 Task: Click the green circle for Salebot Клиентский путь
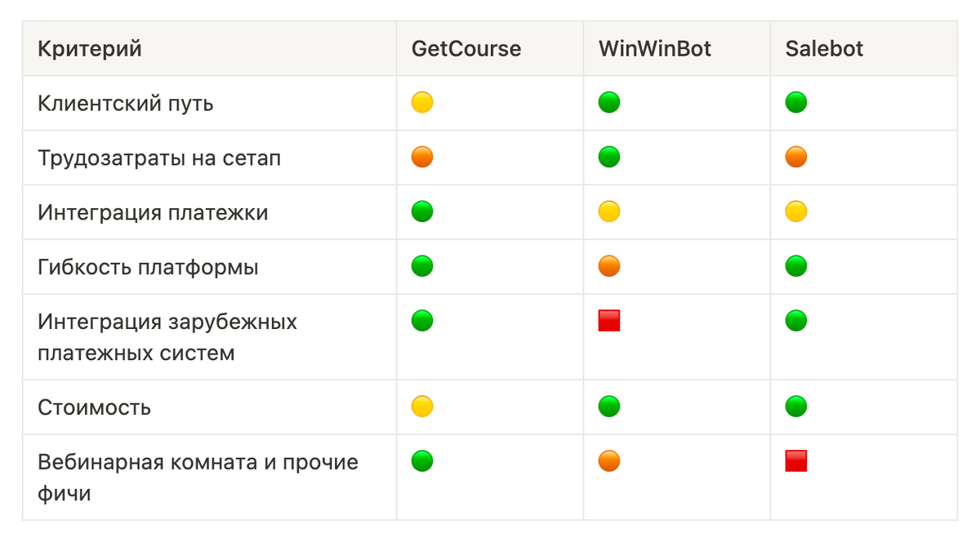(796, 103)
